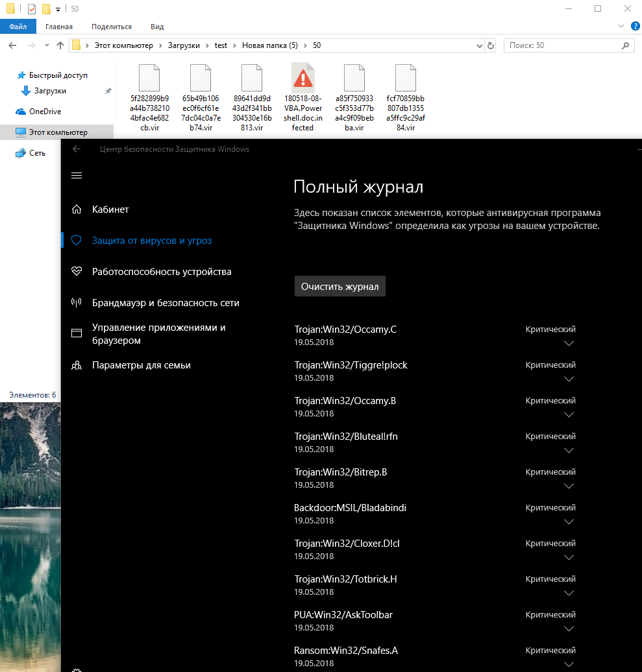The image size is (642, 672).
Task: Open Работоспособность устройства section
Action: tap(162, 272)
